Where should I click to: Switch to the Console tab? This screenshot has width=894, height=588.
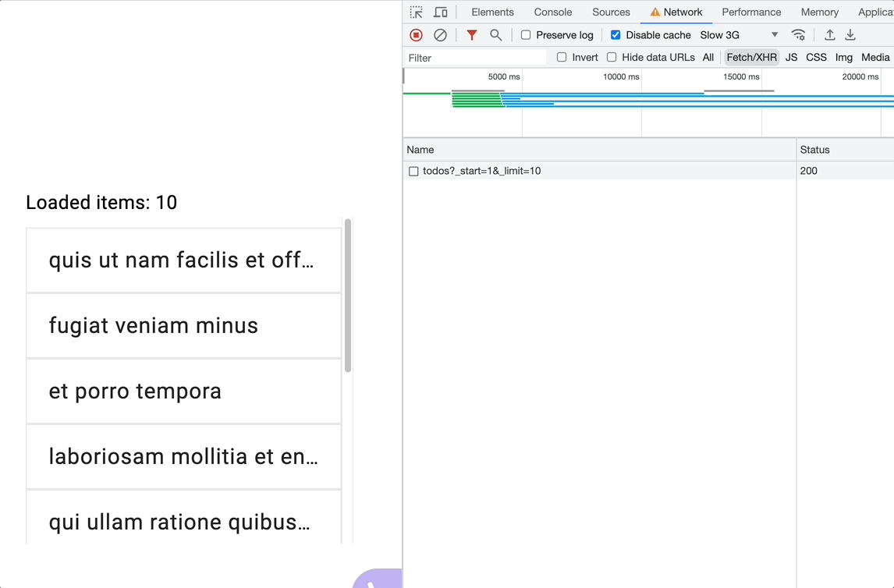click(x=552, y=12)
